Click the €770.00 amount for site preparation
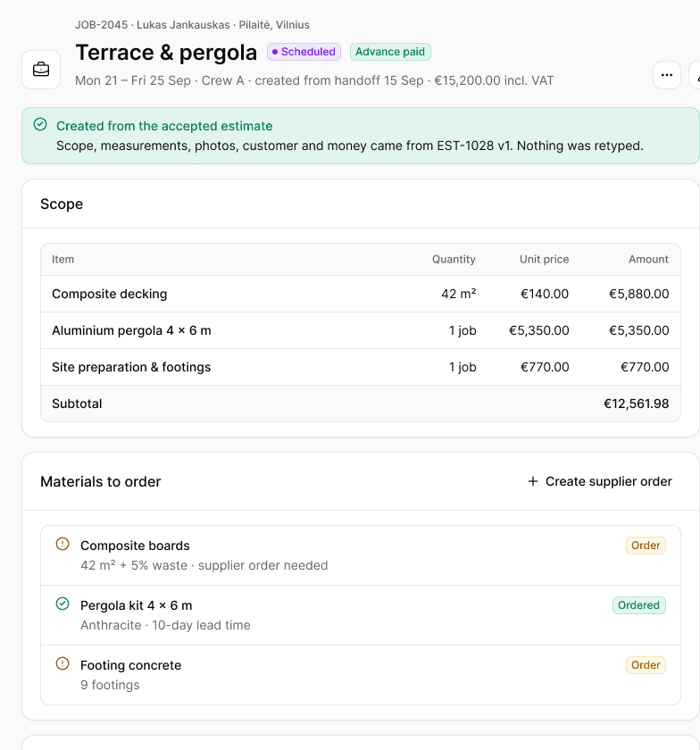700x750 pixels. [x=645, y=367]
